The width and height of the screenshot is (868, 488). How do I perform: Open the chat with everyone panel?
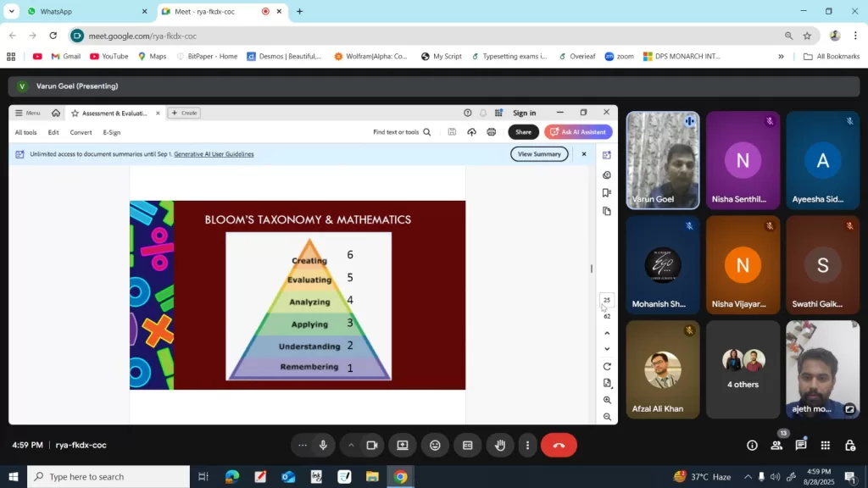click(801, 446)
